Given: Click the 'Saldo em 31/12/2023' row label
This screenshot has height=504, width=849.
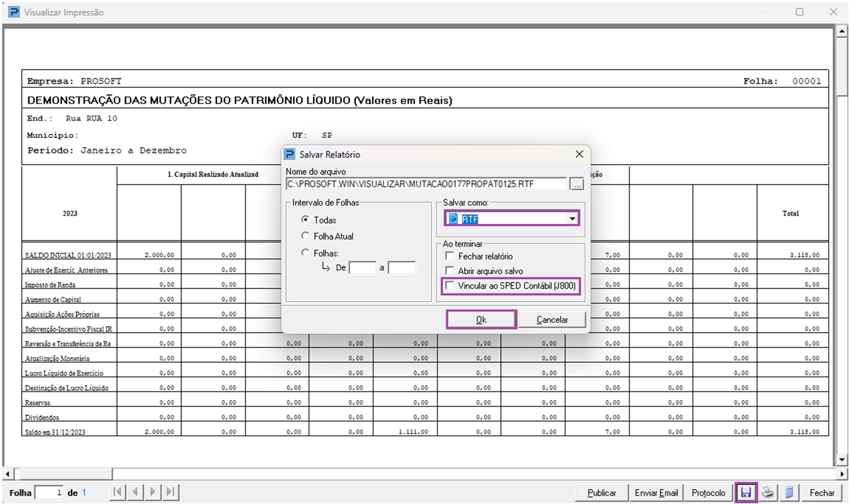Looking at the screenshot, I should (55, 432).
